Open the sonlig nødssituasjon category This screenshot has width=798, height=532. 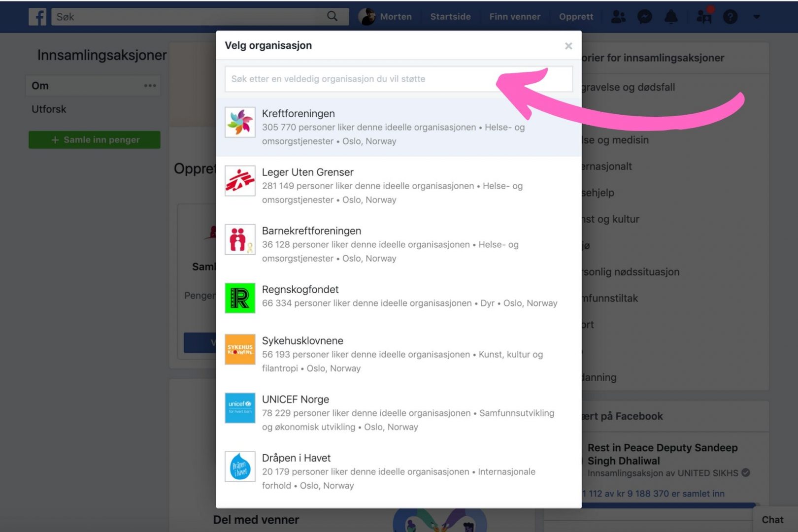click(631, 272)
